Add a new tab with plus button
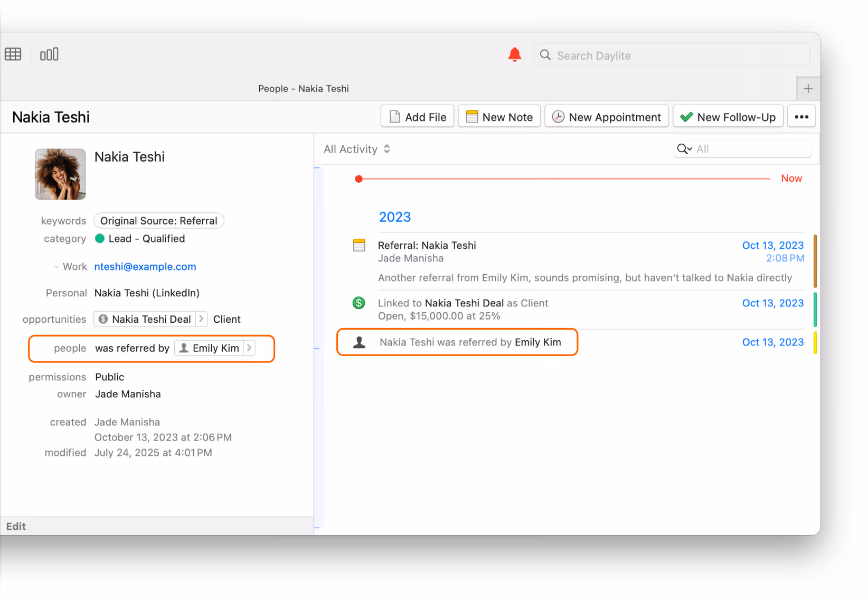The image size is (868, 598). pyautogui.click(x=808, y=89)
